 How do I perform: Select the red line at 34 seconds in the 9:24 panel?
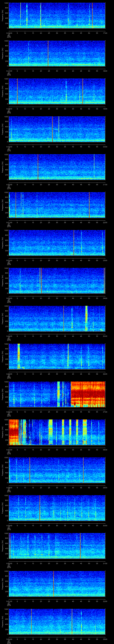point(64,318)
